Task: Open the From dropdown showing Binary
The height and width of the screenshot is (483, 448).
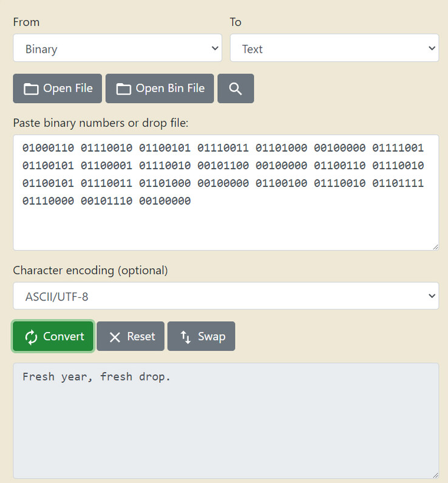Action: 117,49
